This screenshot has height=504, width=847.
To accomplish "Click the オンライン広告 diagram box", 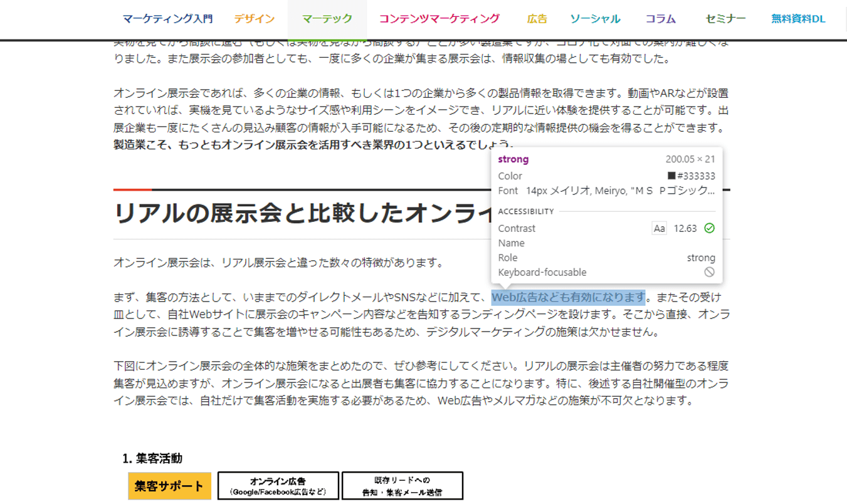I will pyautogui.click(x=278, y=486).
